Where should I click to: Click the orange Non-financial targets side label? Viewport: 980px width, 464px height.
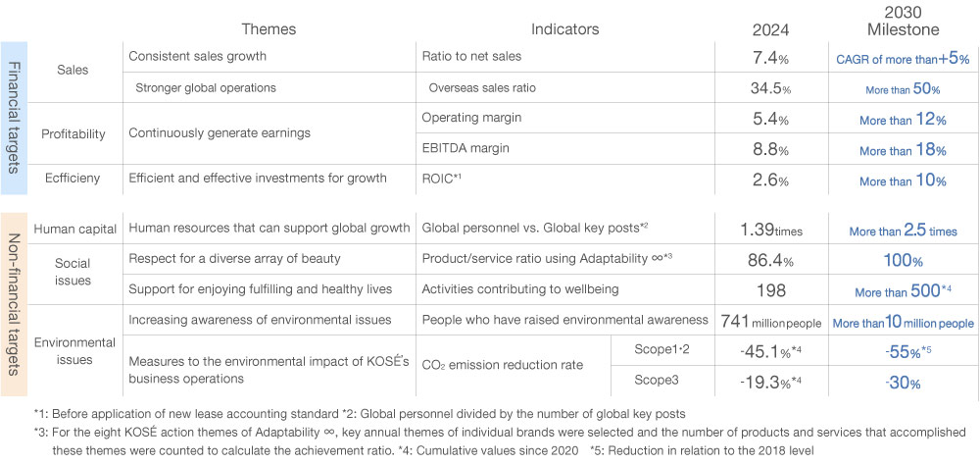pyautogui.click(x=14, y=306)
